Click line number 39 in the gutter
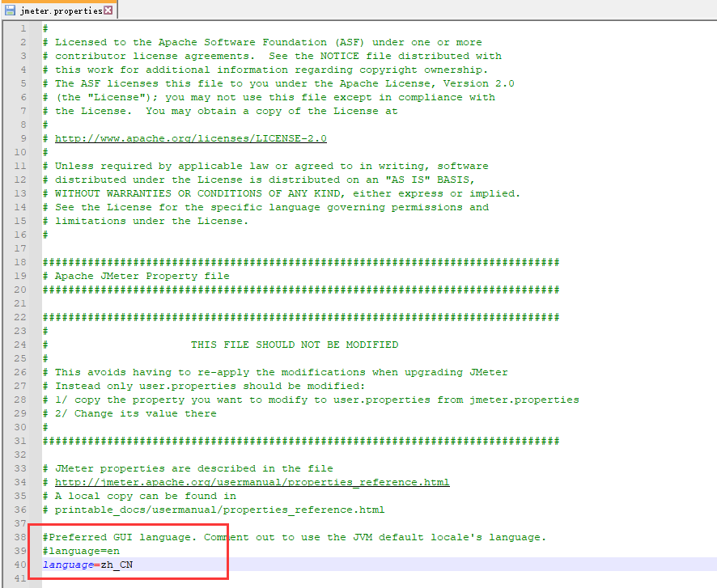The height and width of the screenshot is (588, 717). coord(20,551)
